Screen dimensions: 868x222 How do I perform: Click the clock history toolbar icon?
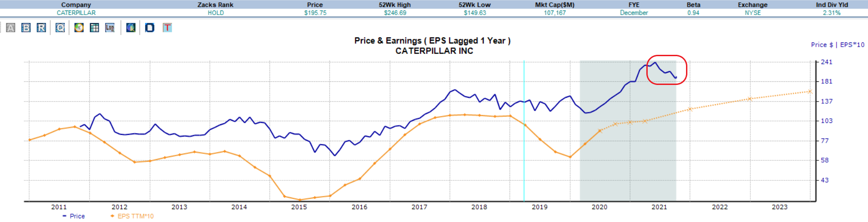pyautogui.click(x=79, y=28)
